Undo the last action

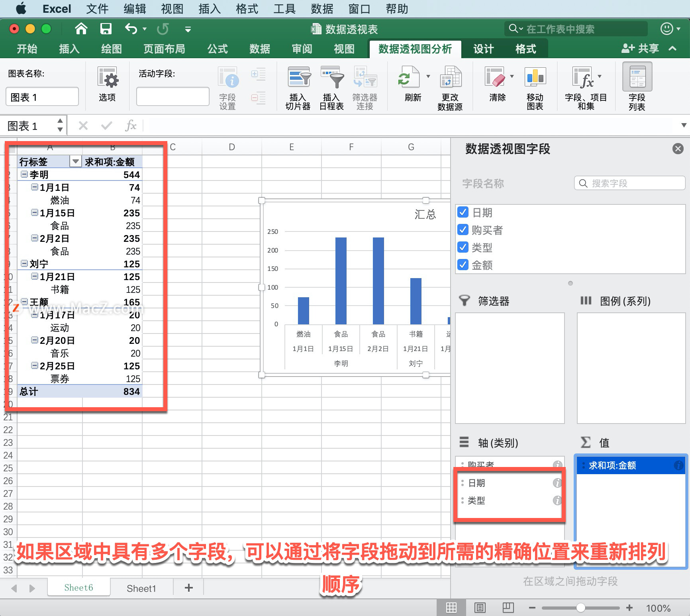coord(131,29)
